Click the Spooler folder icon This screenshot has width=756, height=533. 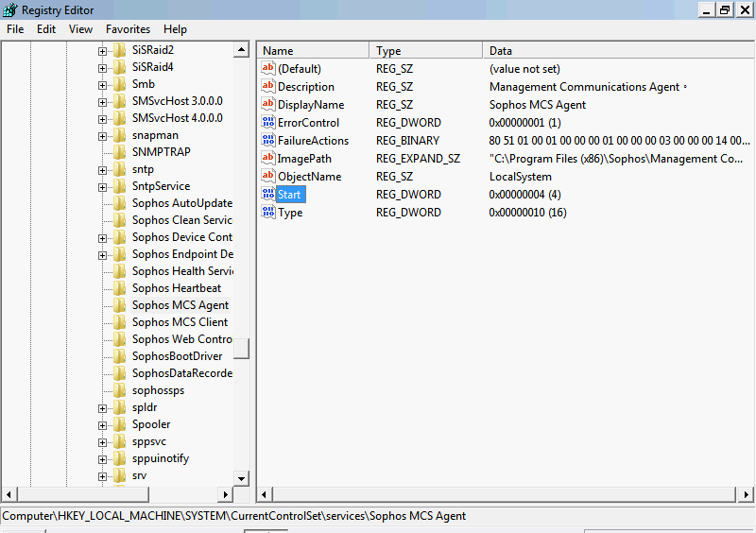[120, 424]
